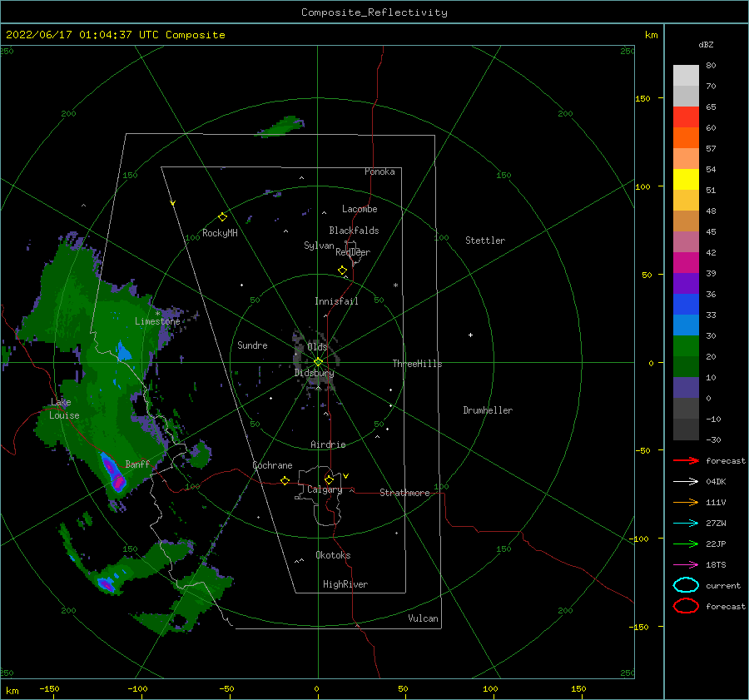This screenshot has width=749, height=700.
Task: Click the RockyMH label
Action: [220, 233]
